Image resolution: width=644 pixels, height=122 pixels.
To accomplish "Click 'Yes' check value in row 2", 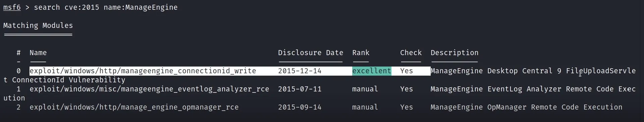I will pyautogui.click(x=407, y=107).
